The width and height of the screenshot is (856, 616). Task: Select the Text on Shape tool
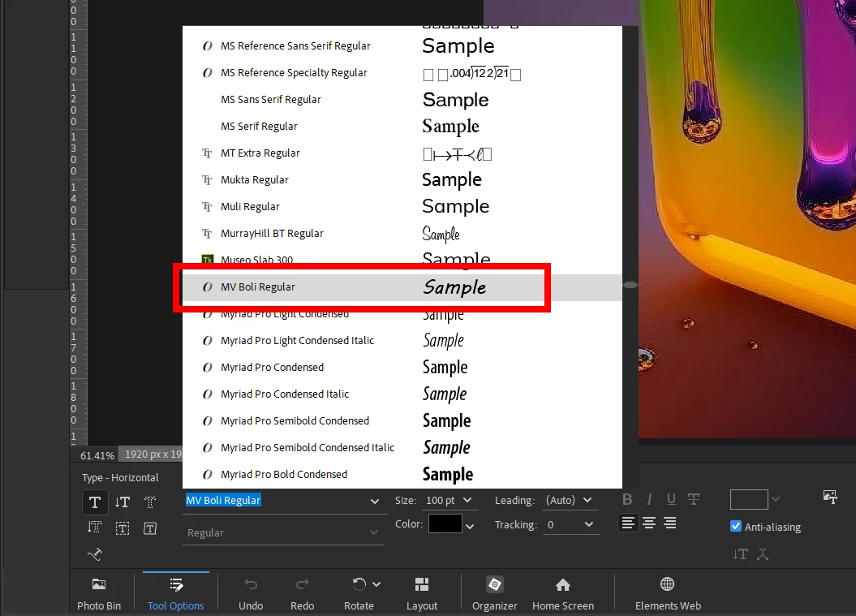click(x=150, y=528)
